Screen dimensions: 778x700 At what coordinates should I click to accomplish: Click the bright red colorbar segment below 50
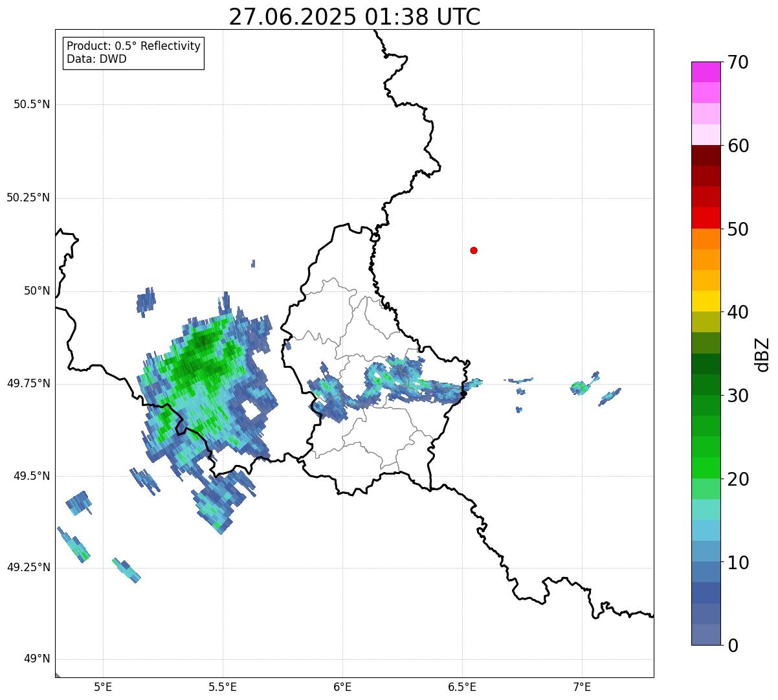click(x=706, y=218)
